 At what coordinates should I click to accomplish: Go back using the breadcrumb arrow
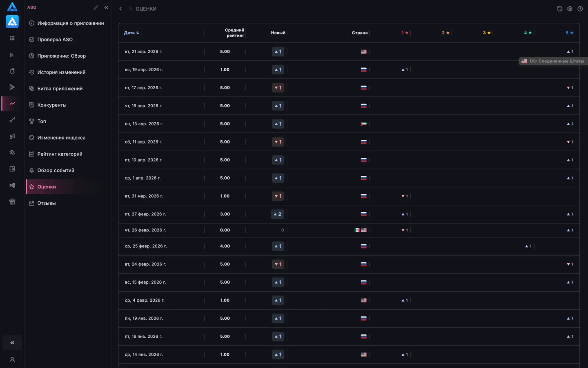point(120,9)
